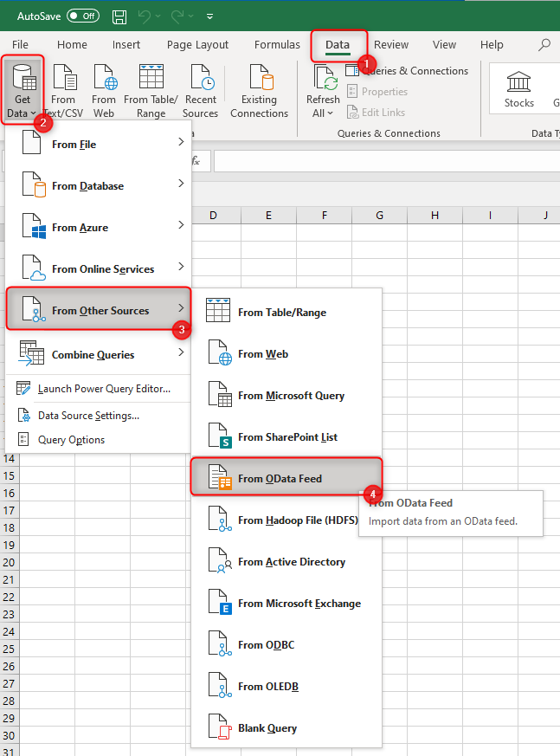Select row 30 header
The height and width of the screenshot is (756, 560).
(x=10, y=736)
